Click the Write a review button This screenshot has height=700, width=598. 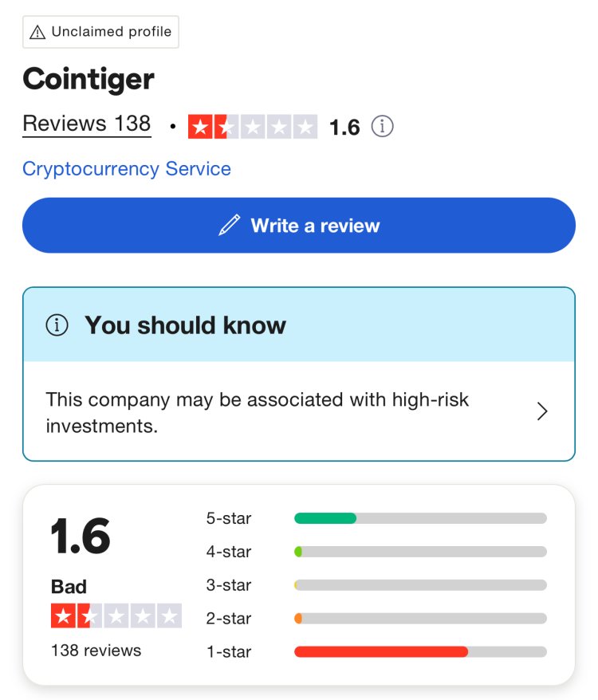click(x=299, y=226)
